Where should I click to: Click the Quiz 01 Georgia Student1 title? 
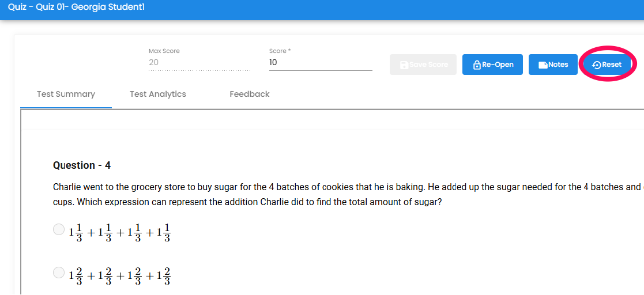pos(76,7)
